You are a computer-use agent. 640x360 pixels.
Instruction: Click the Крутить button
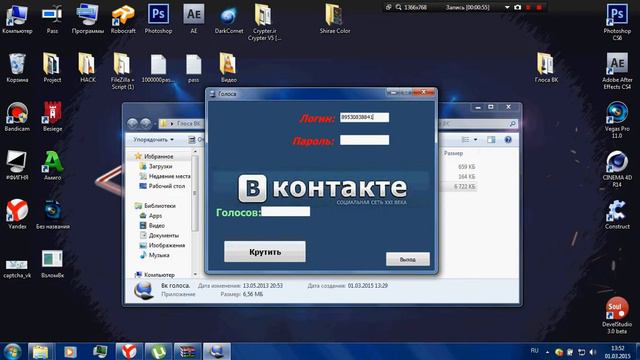(x=264, y=252)
